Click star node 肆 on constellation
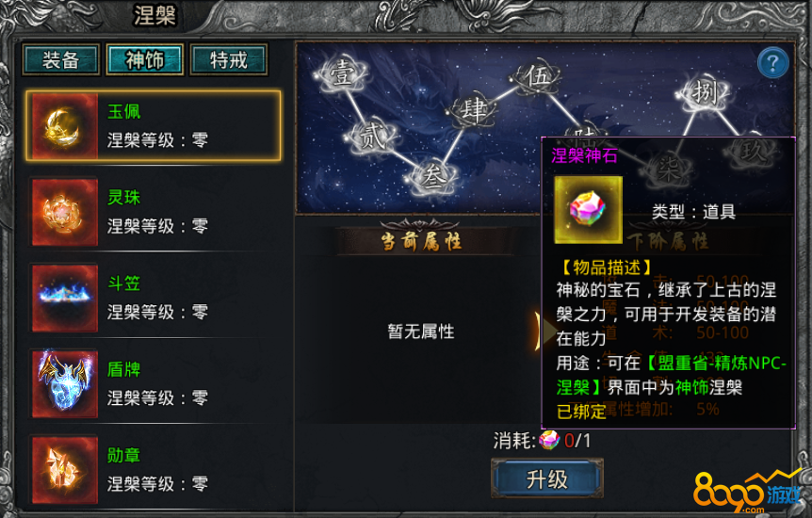Screen dimensions: 812x518 [x=472, y=110]
